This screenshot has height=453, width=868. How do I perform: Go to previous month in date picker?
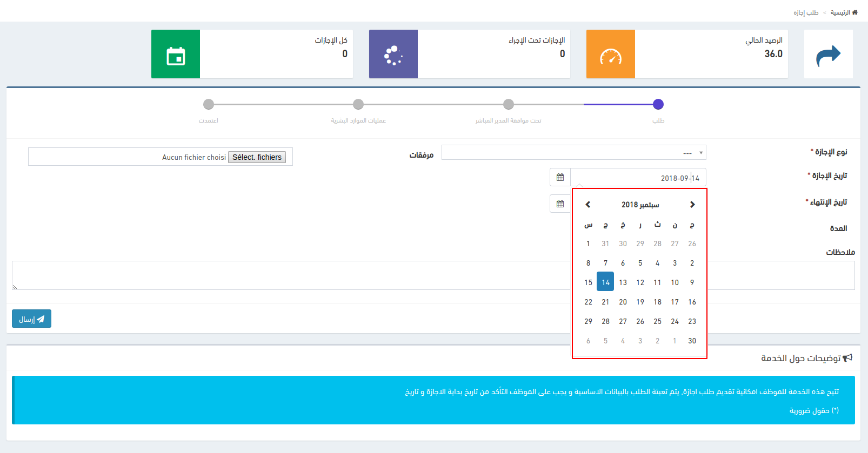[588, 205]
